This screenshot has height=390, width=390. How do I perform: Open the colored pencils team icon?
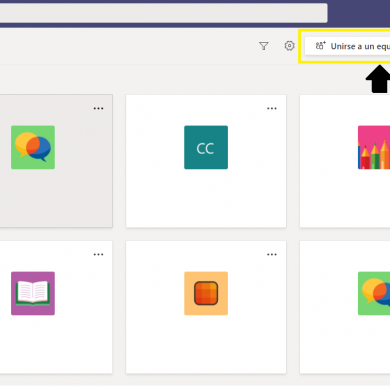[x=374, y=147]
